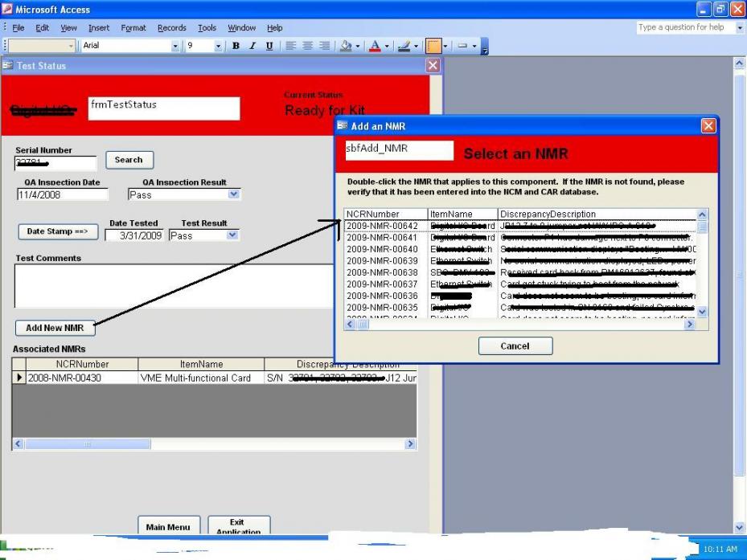The height and width of the screenshot is (560, 747).
Task: Click Type a question for help box
Action: click(685, 27)
